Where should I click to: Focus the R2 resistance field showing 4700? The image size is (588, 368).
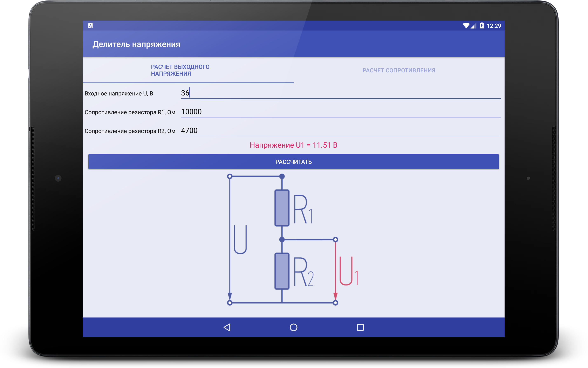[x=341, y=131]
